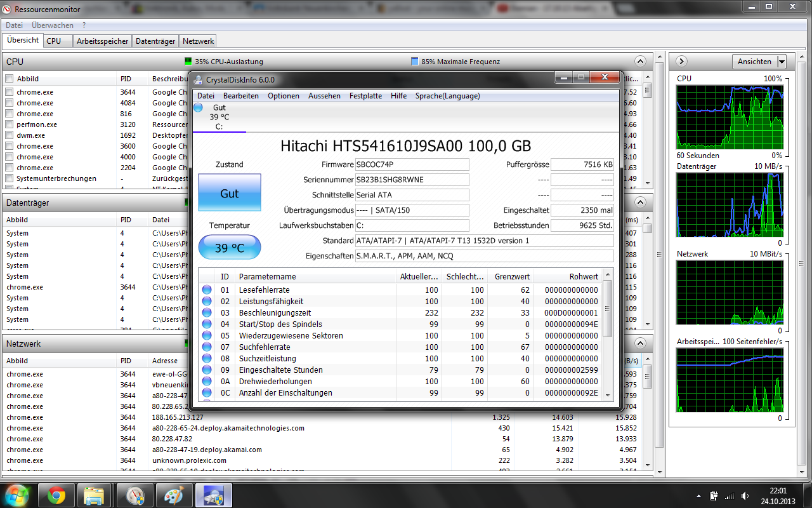The height and width of the screenshot is (508, 812).
Task: Check chrome.exe with PID 3644 in CPU list
Action: [x=9, y=92]
